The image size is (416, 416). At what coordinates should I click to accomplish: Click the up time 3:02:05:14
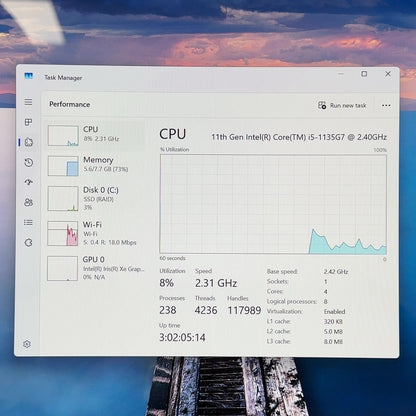tap(182, 337)
